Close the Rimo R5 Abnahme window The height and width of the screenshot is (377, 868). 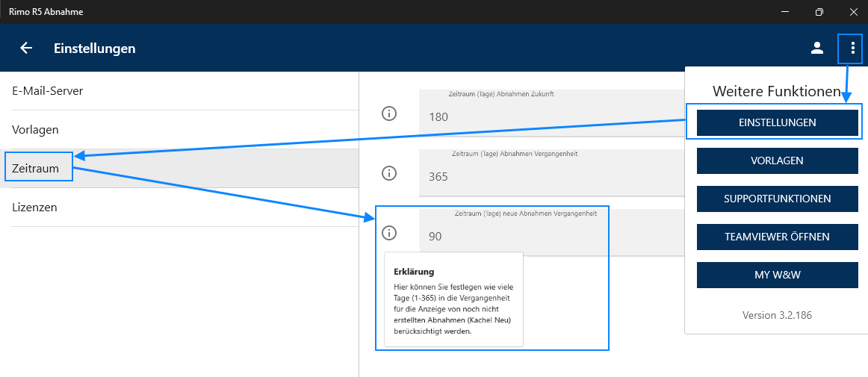pyautogui.click(x=852, y=12)
